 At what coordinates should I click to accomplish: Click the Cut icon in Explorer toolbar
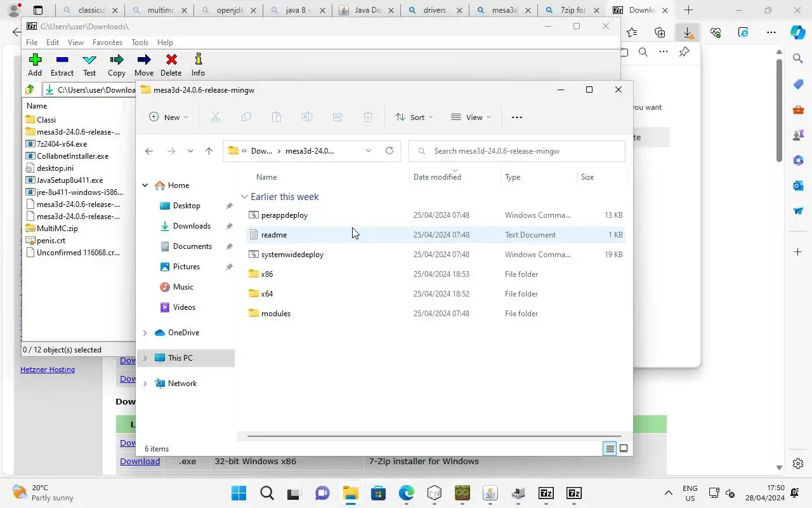pyautogui.click(x=215, y=117)
